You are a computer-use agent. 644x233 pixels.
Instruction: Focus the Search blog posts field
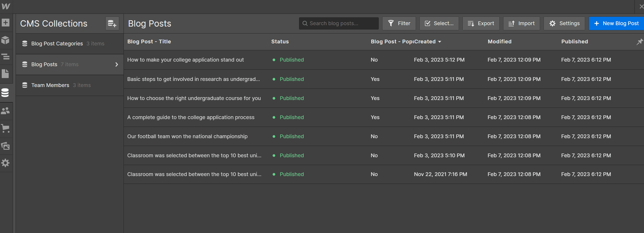[339, 23]
